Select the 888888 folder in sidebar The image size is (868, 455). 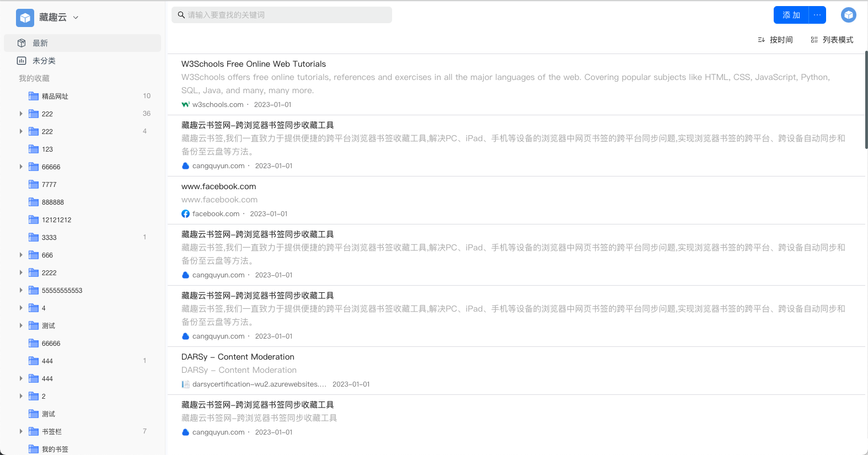(x=52, y=202)
